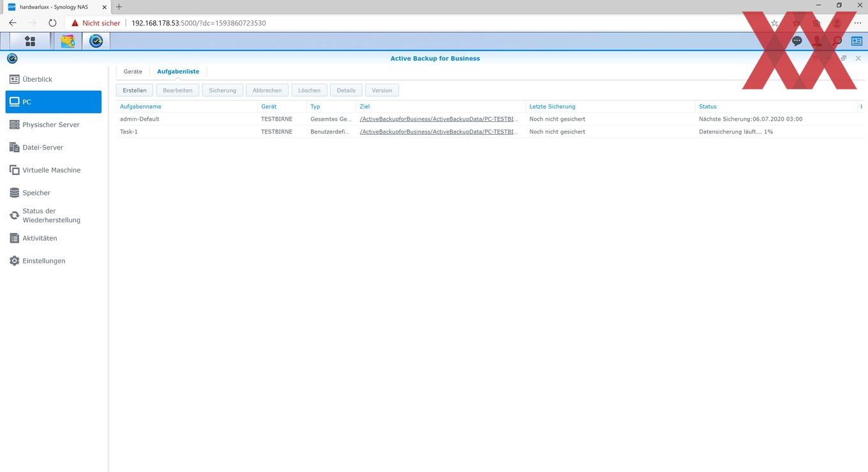Viewport: 868px width, 472px height.
Task: Click the Abbrechen button
Action: tap(267, 90)
